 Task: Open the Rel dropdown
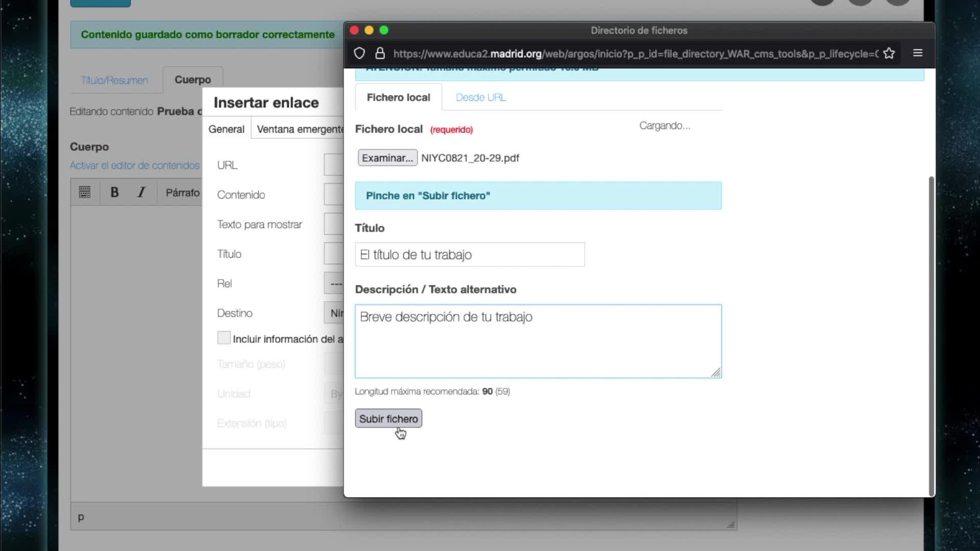point(334,284)
